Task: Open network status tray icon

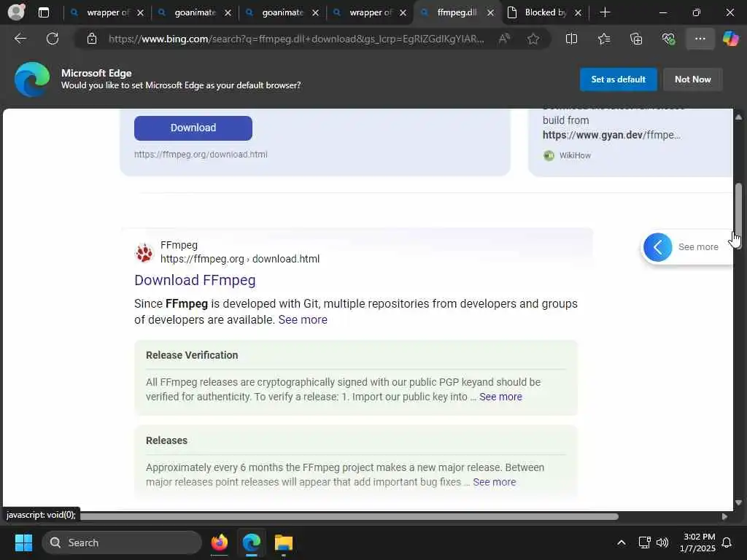Action: pos(644,542)
